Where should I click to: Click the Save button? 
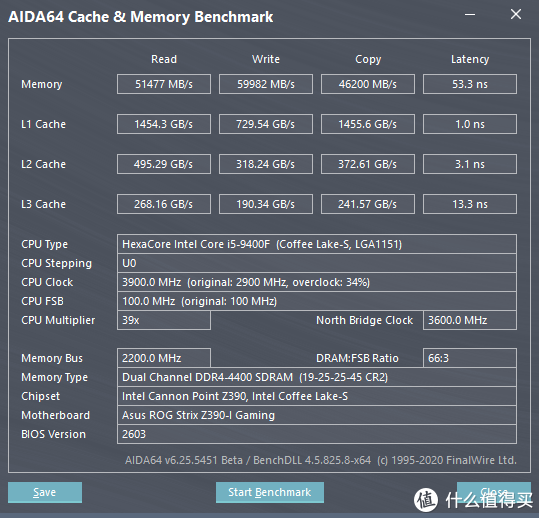coord(45,492)
